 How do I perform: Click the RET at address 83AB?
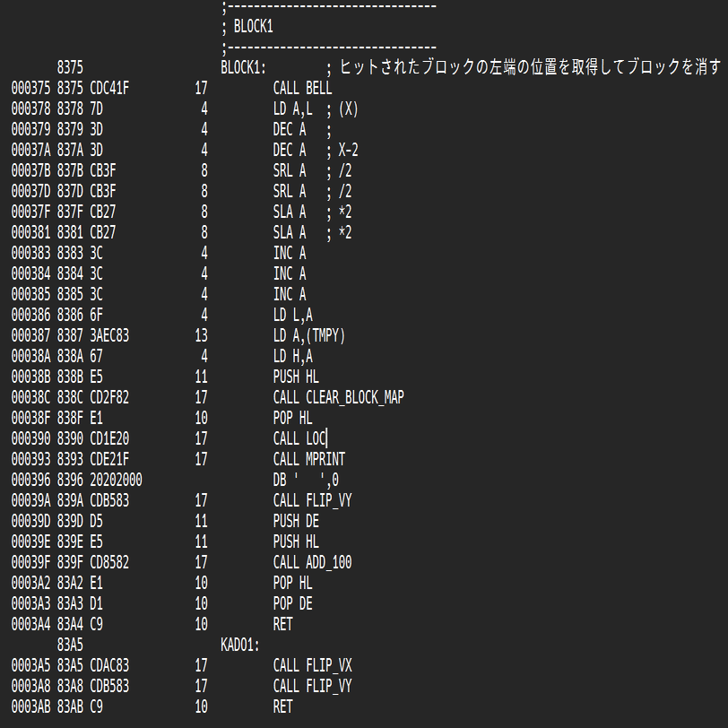pos(282,707)
